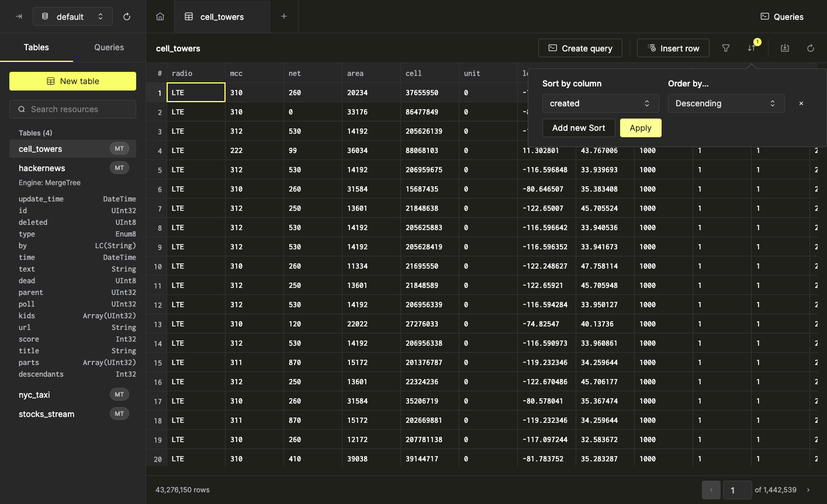827x504 pixels.
Task: Change the Descending order dropdown
Action: point(725,103)
